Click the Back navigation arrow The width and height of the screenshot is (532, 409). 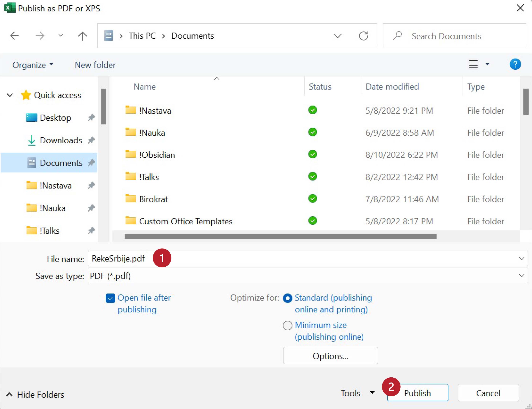click(x=15, y=36)
